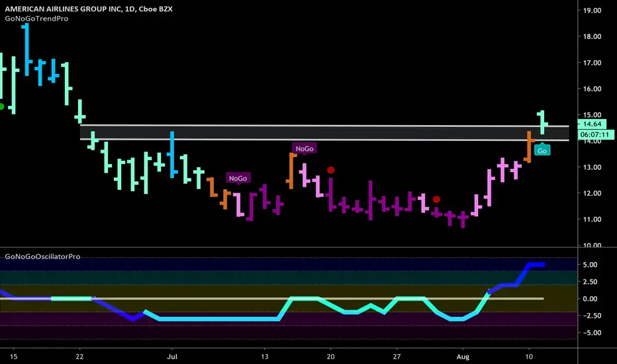Click the red dot near July 30 bar
617x364 pixels.
click(x=436, y=199)
